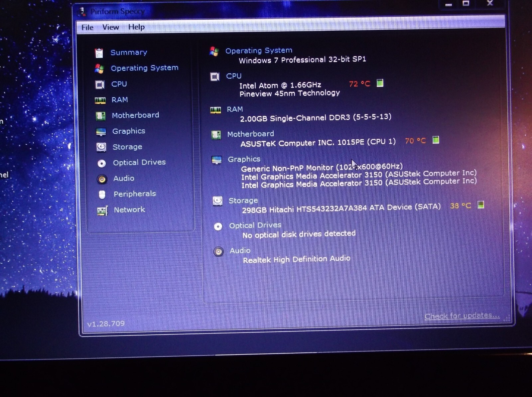
Task: Select Optical Drives in the sidebar list
Action: [139, 162]
